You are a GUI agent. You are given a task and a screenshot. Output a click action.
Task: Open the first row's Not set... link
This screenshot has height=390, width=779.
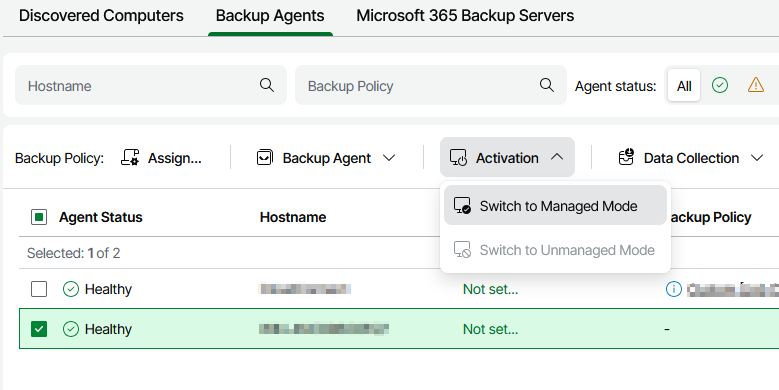pos(490,289)
